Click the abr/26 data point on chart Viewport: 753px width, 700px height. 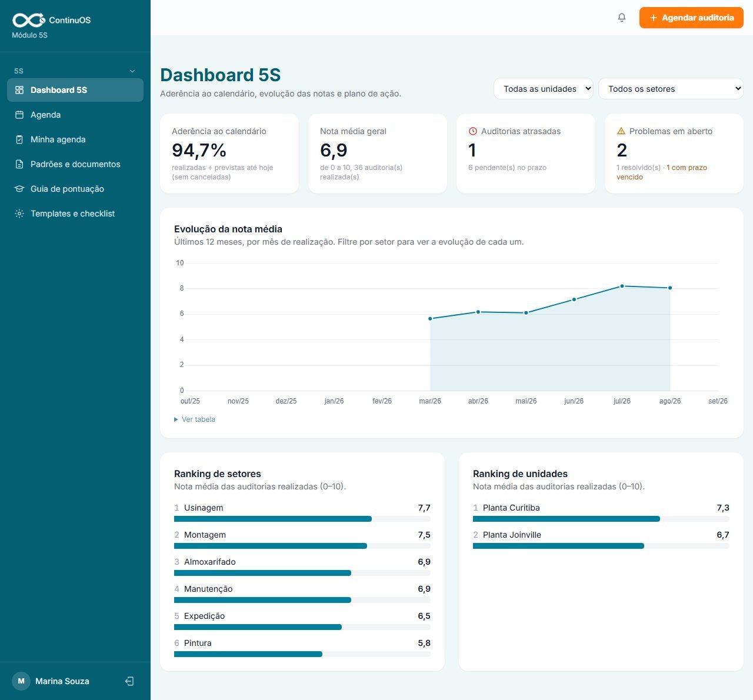(x=478, y=312)
